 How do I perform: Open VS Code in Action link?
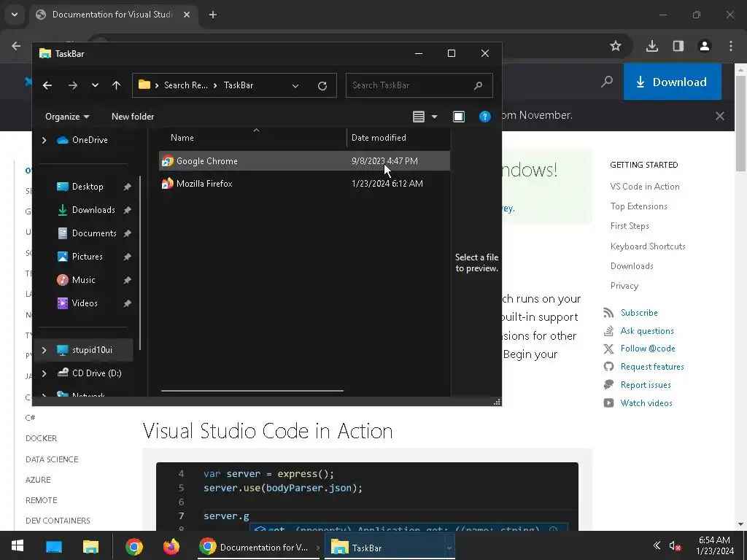pos(645,187)
